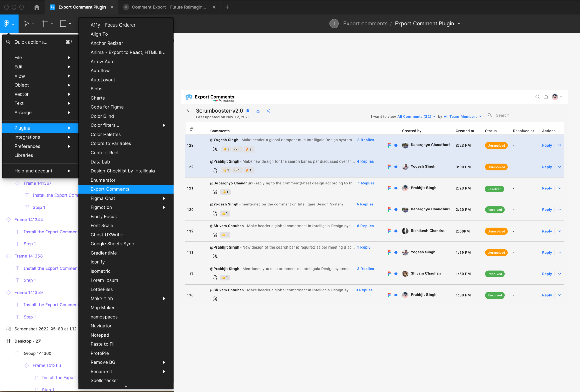Click the bookmark icon beside Scrumbooster-v2.0

pyautogui.click(x=248, y=110)
